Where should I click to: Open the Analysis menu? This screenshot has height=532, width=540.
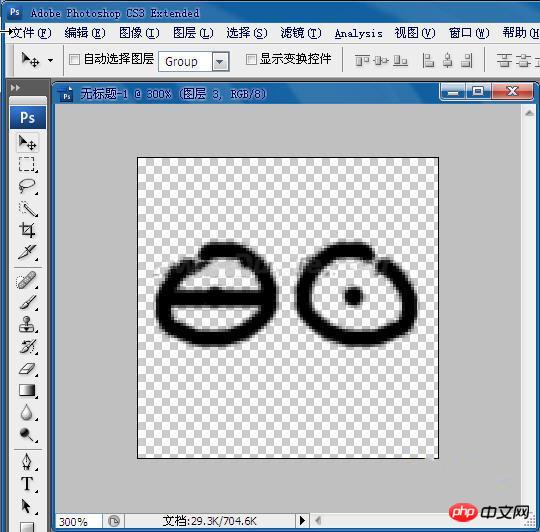point(359,33)
